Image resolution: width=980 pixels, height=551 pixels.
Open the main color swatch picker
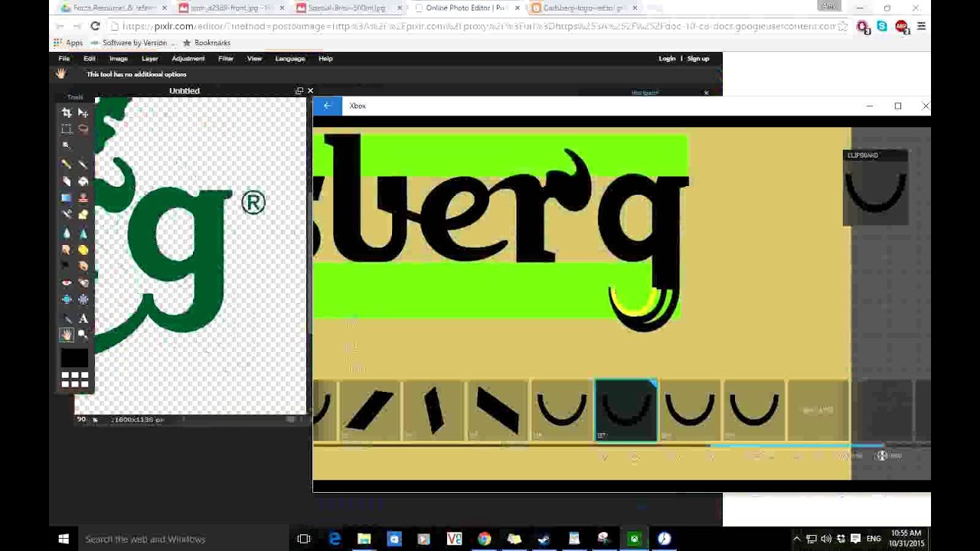click(74, 358)
